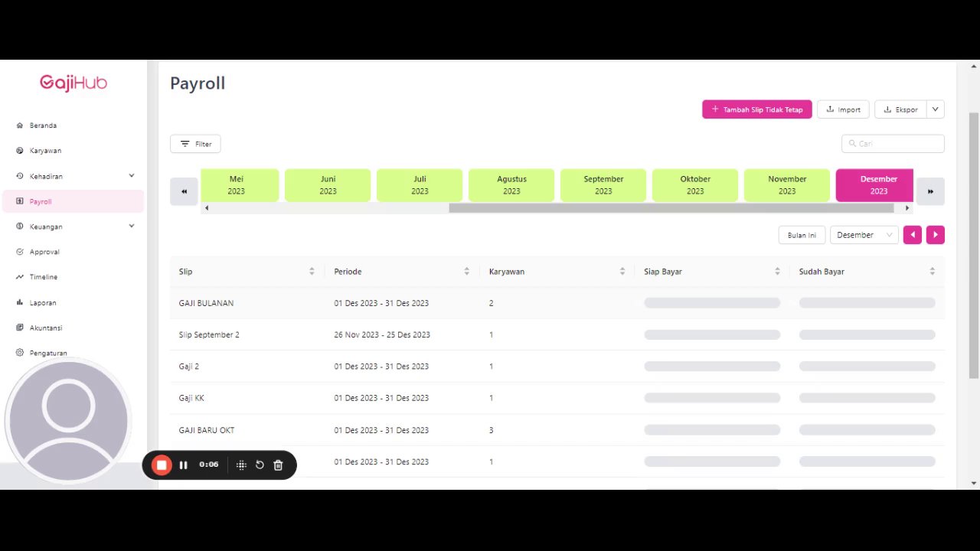Sort by Periode column arrows

click(466, 272)
